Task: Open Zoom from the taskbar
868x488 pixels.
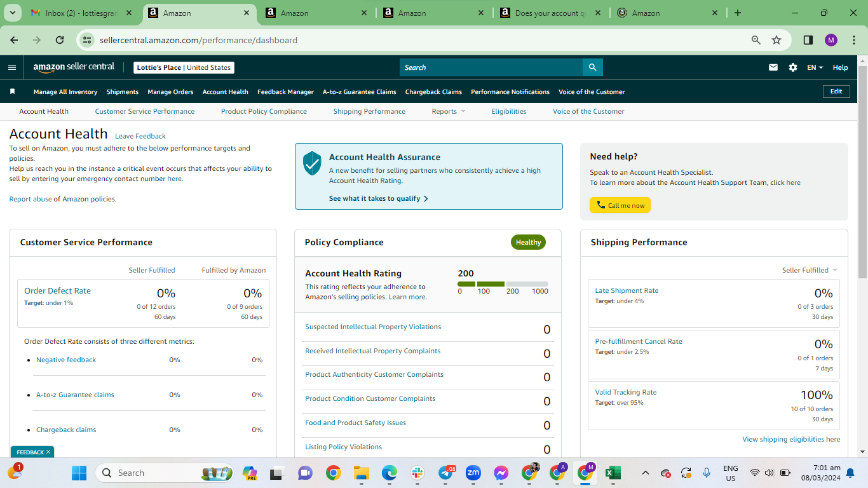Action: coord(473,473)
